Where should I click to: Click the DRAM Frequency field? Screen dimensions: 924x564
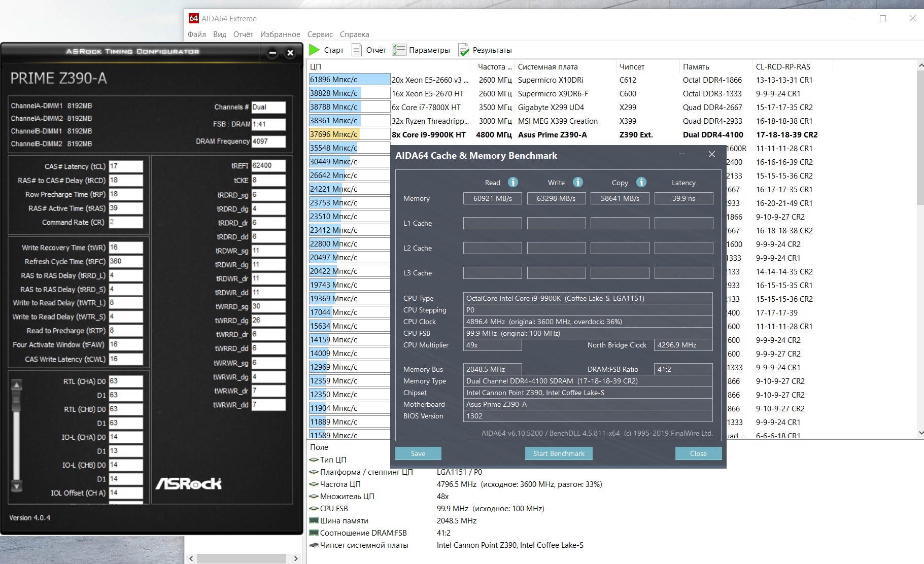tap(268, 142)
